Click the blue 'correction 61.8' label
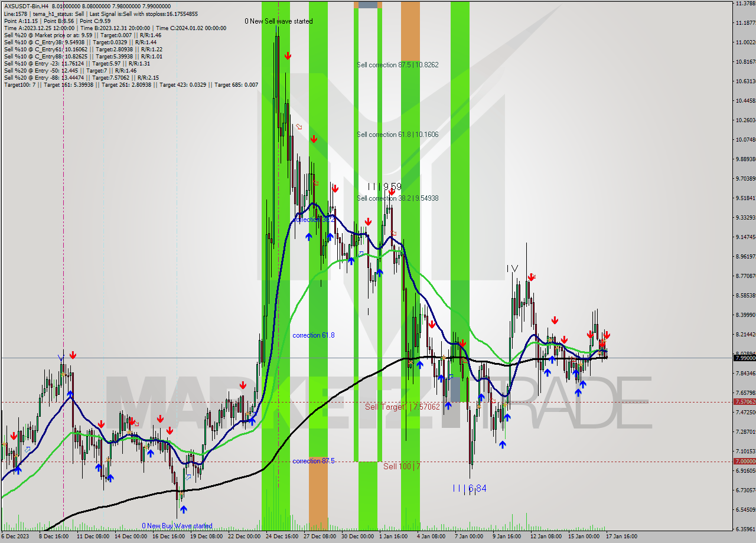756x543 pixels. [314, 335]
